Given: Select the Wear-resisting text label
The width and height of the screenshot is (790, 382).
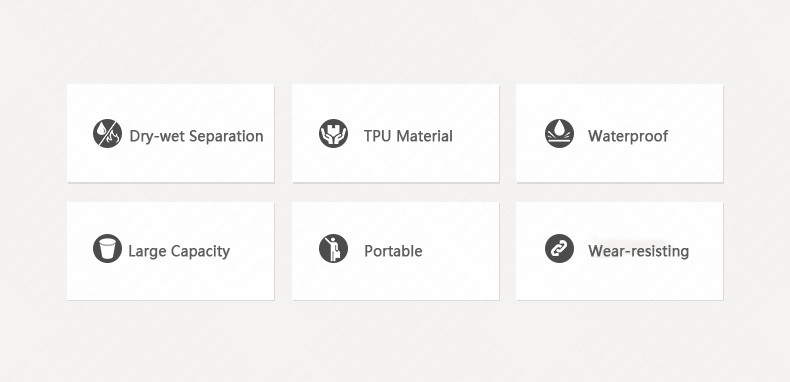Looking at the screenshot, I should tap(638, 251).
